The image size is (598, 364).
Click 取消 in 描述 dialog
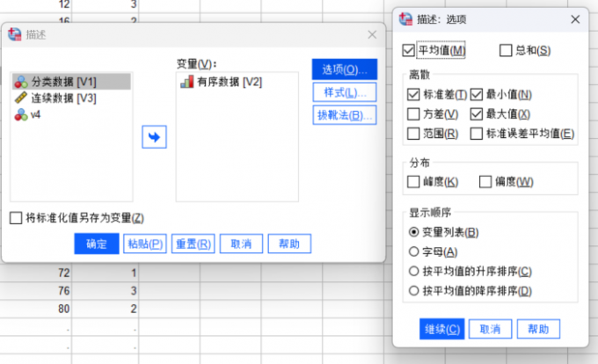(x=242, y=244)
